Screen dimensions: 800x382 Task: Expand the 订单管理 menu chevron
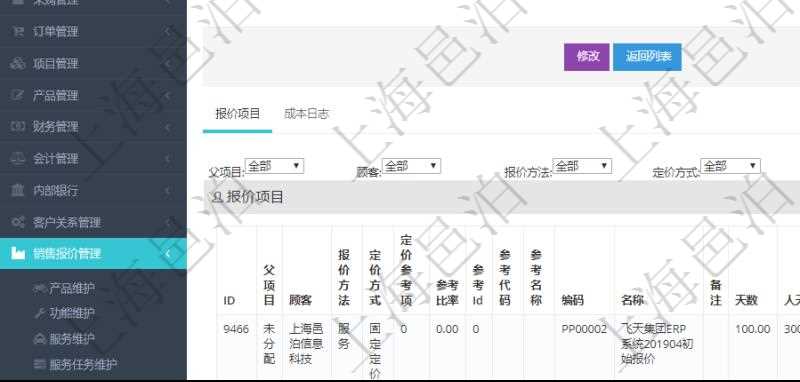pyautogui.click(x=167, y=32)
